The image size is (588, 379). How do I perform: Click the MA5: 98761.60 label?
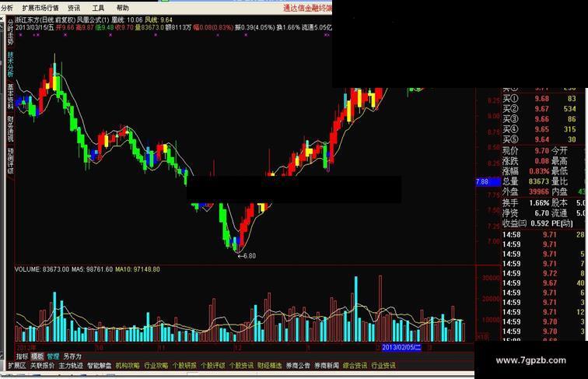click(x=93, y=269)
